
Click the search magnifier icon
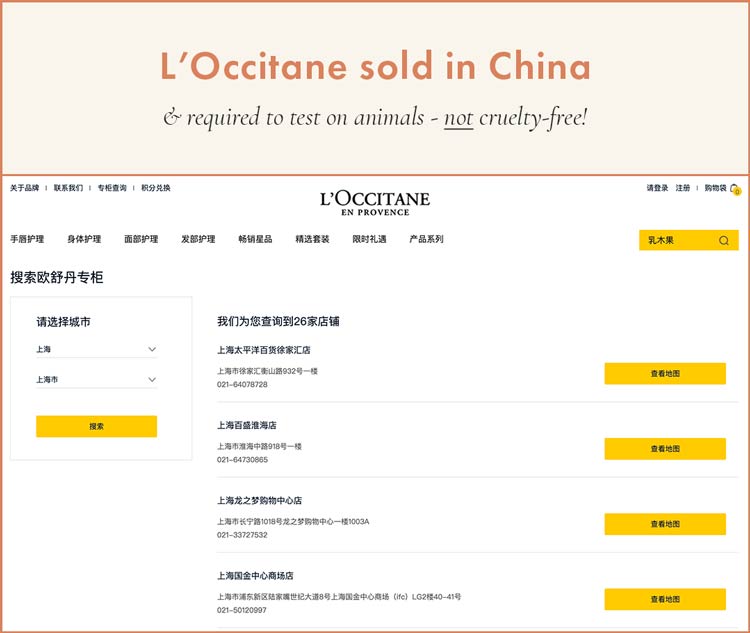(x=724, y=241)
